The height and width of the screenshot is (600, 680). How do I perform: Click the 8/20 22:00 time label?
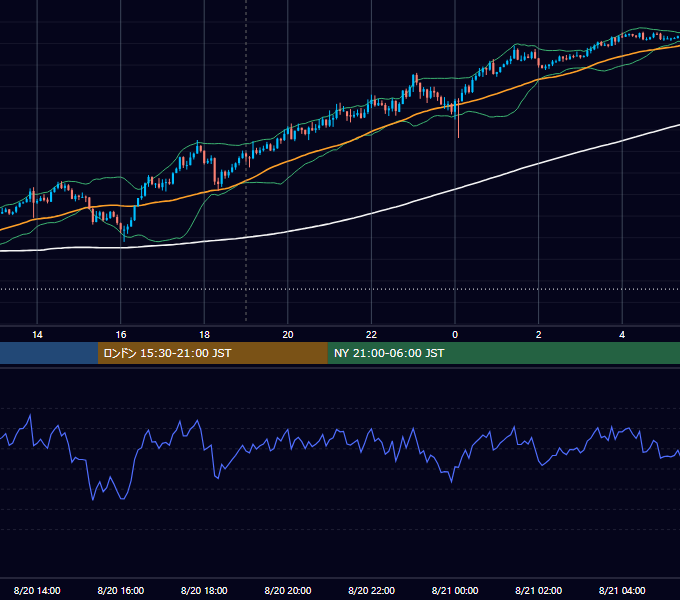[372, 590]
